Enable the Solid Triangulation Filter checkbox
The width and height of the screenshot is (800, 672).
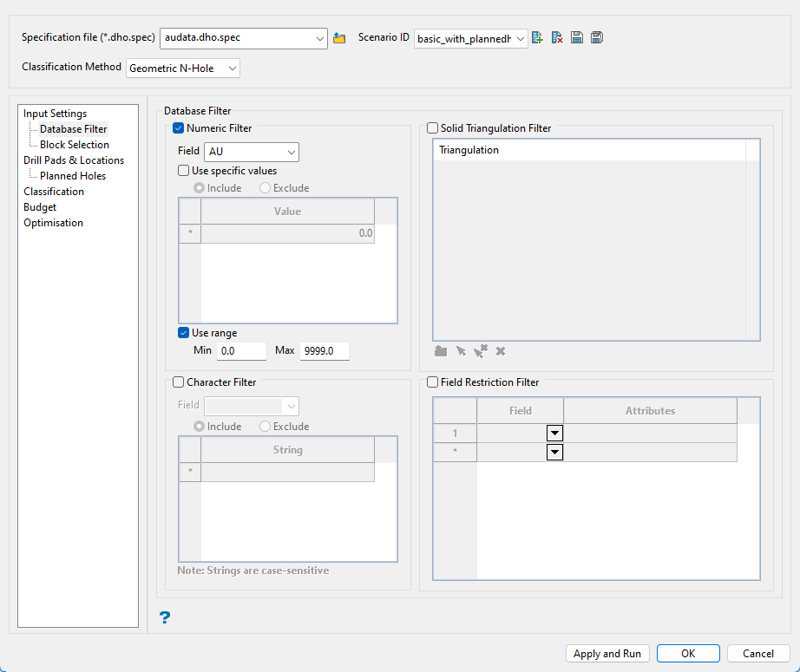click(x=433, y=128)
